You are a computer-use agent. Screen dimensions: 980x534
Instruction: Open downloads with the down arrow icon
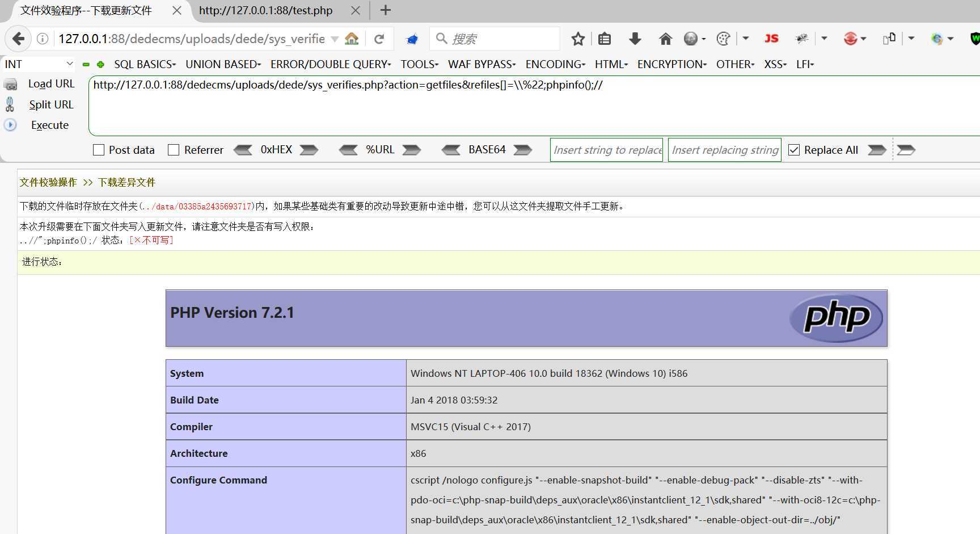635,39
